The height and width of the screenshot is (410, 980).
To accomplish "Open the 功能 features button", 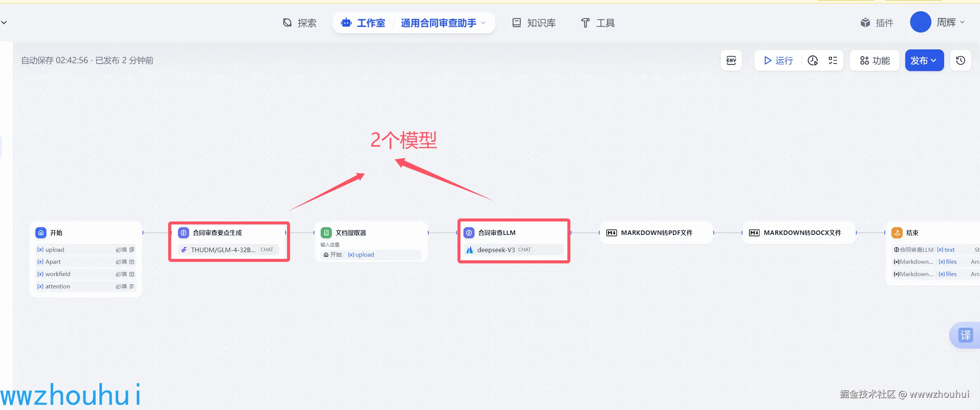I will 874,61.
